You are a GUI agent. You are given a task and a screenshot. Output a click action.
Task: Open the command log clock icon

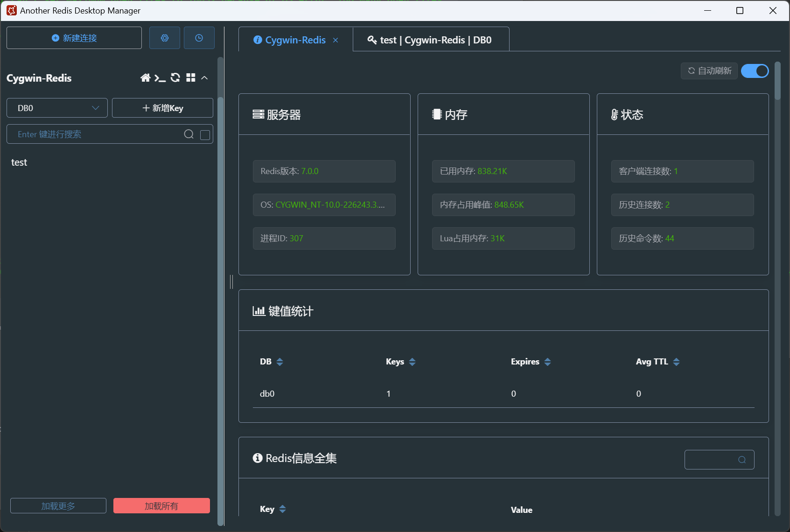tap(199, 38)
